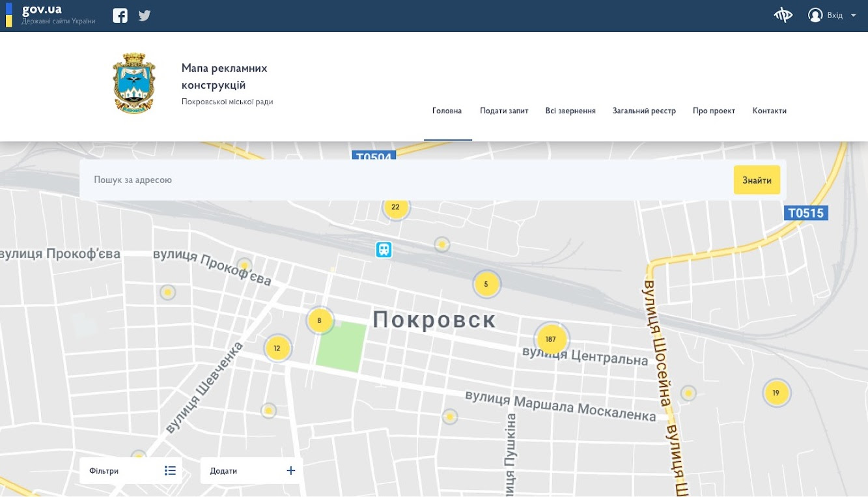Focus the Пошук за адресою search field
This screenshot has height=497, width=868.
pos(406,180)
